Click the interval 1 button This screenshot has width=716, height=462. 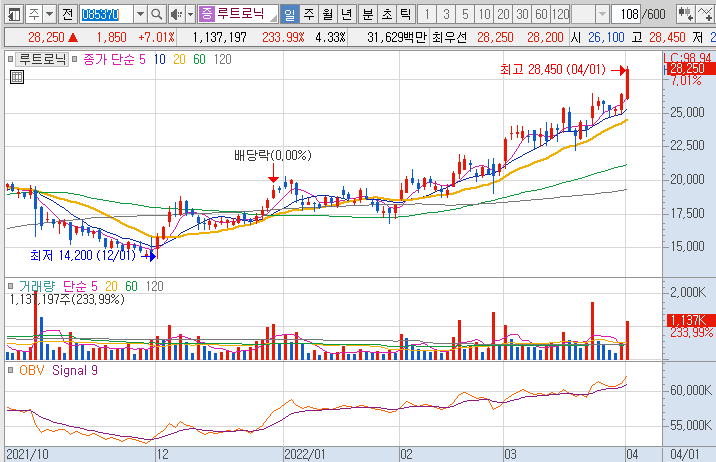(427, 15)
